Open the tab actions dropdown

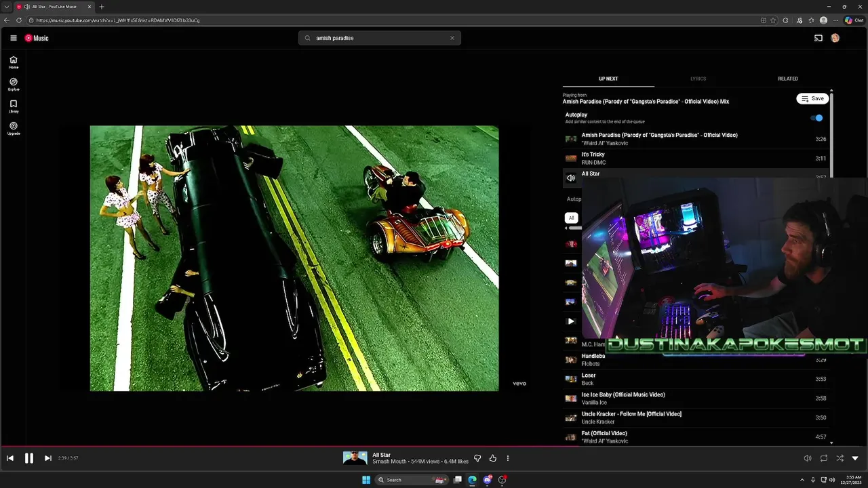point(6,7)
